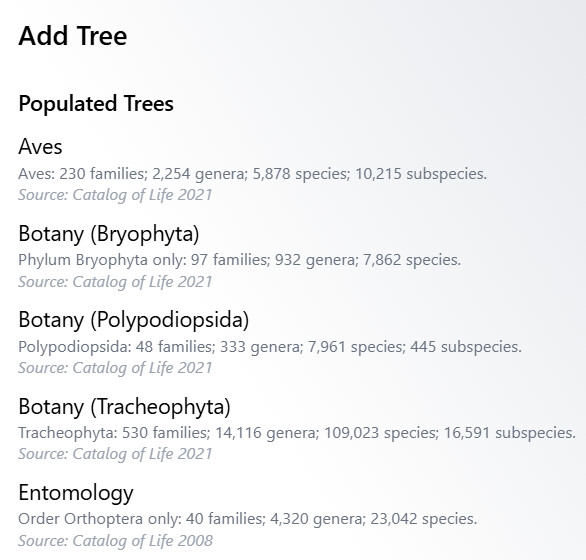The height and width of the screenshot is (560, 586).
Task: Click the source line under Botany (Bryophyta)
Action: (x=115, y=282)
